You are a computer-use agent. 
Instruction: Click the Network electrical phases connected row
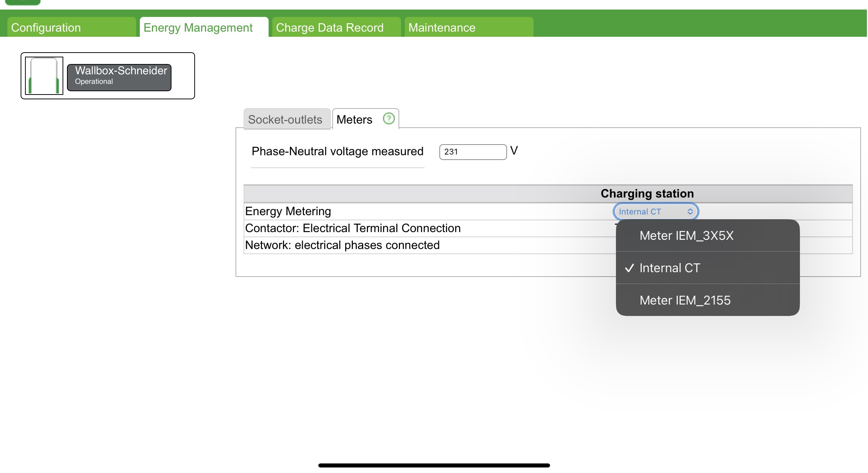(342, 245)
